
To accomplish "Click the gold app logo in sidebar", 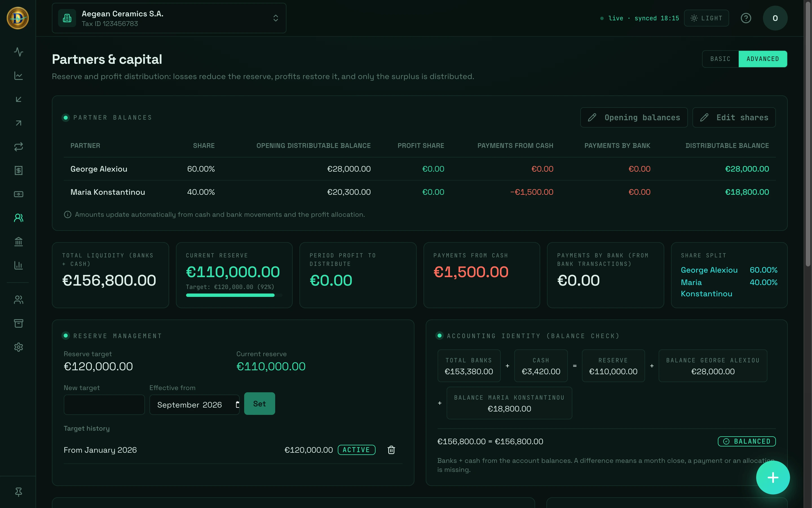I will [x=18, y=18].
